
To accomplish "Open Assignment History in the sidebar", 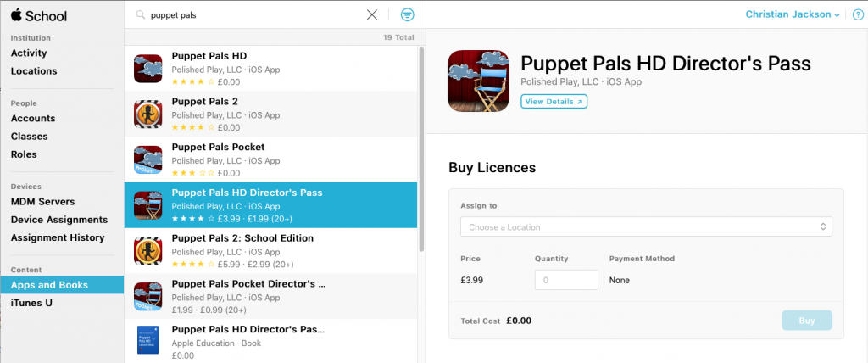I will coord(58,237).
